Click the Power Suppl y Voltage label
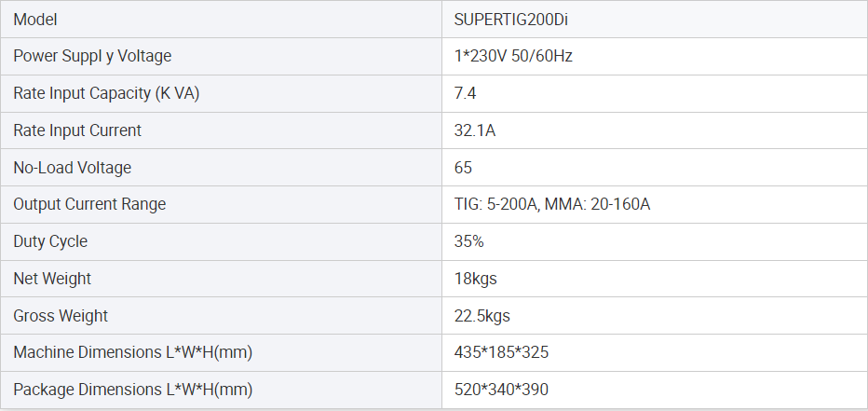 pos(92,56)
